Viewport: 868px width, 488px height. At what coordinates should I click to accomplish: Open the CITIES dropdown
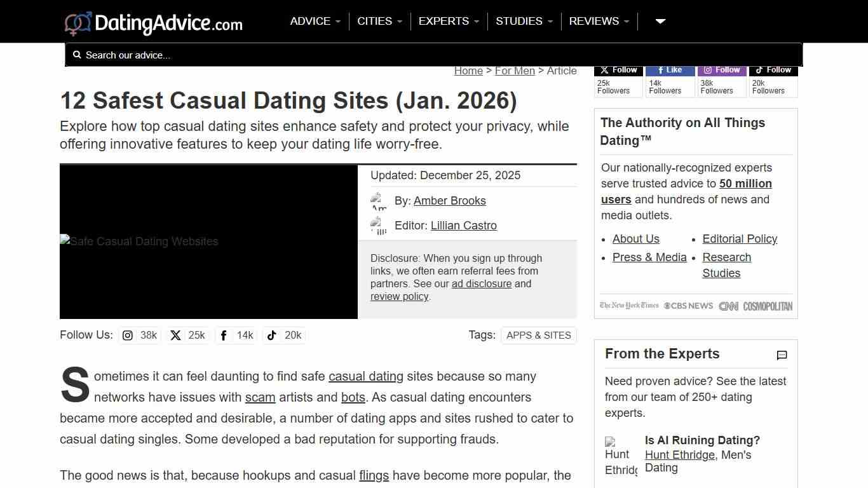[379, 21]
